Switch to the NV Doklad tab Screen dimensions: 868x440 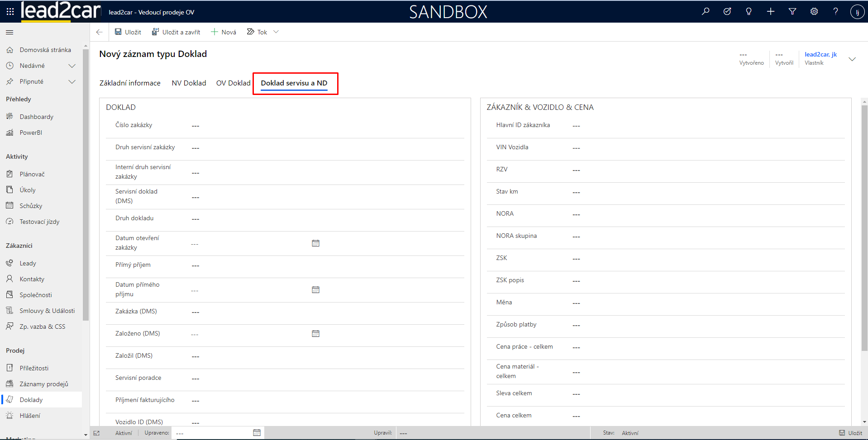[189, 83]
